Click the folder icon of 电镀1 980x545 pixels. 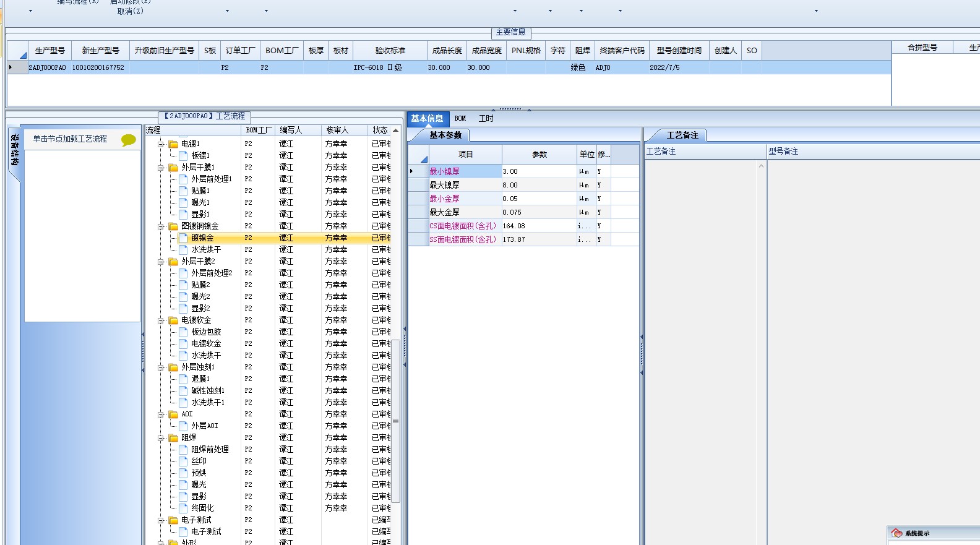pos(174,144)
